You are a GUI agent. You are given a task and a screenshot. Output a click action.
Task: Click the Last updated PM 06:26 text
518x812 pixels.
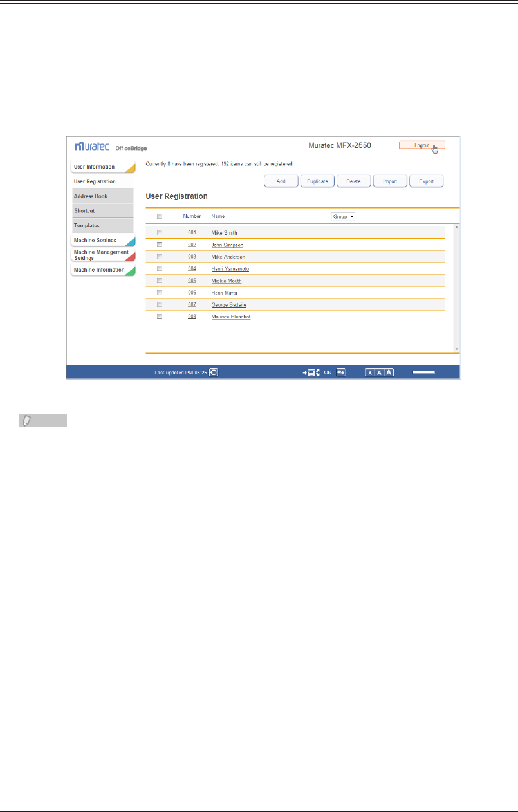point(180,372)
